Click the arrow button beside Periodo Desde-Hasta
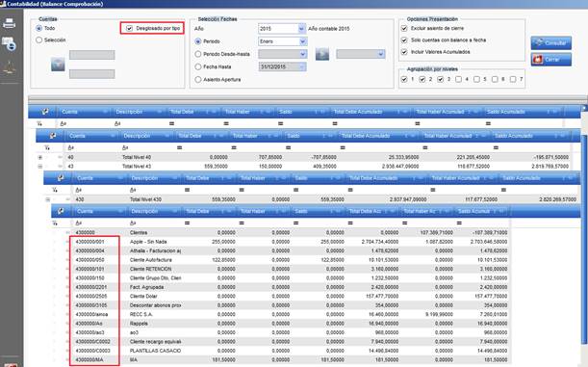Viewport: 588px width, 367px height. coord(322,54)
